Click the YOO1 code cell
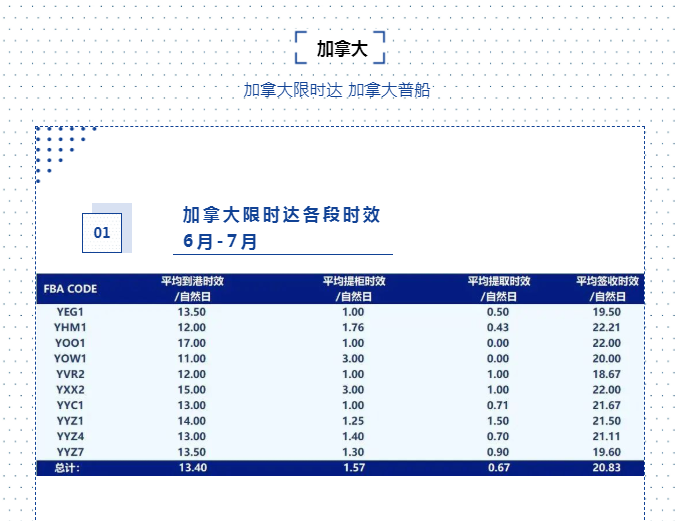This screenshot has width=675, height=521. coord(70,343)
